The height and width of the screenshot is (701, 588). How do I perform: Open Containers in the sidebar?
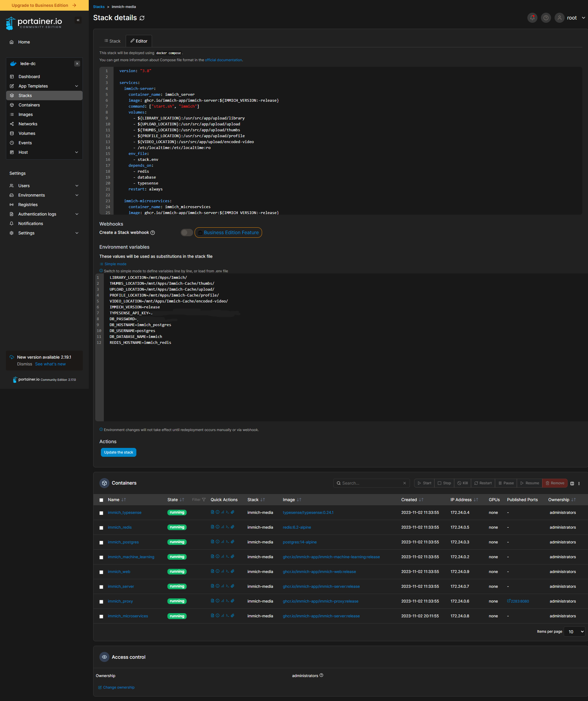tap(29, 105)
